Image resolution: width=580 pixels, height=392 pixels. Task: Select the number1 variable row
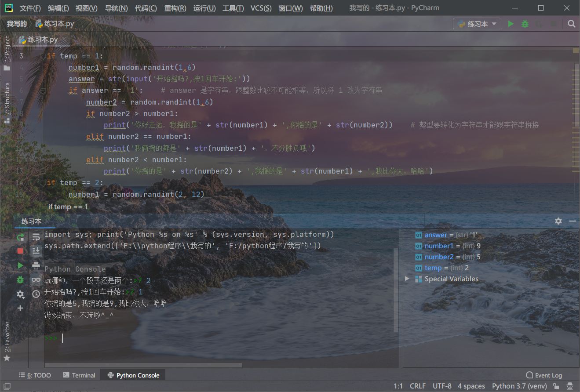click(x=448, y=246)
